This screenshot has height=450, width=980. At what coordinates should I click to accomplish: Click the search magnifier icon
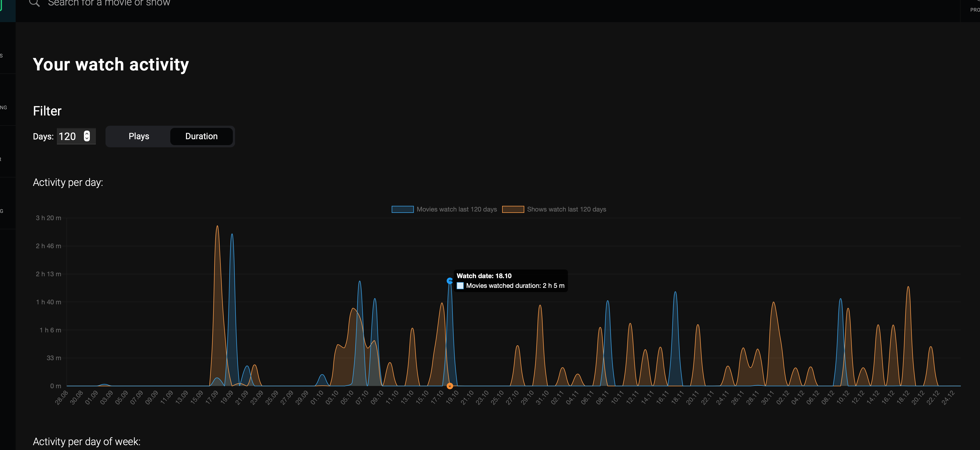click(34, 3)
